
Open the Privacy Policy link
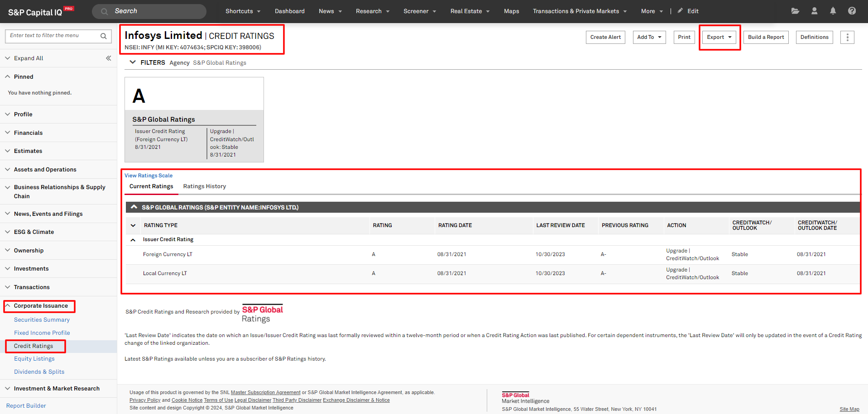145,400
